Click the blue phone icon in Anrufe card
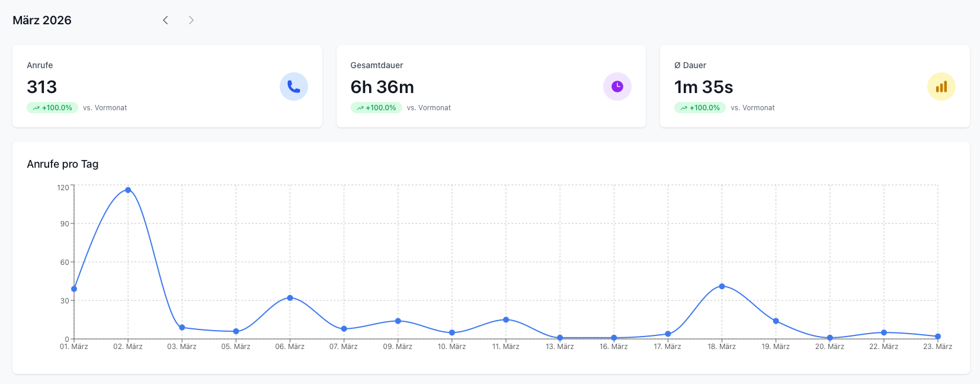 point(293,87)
